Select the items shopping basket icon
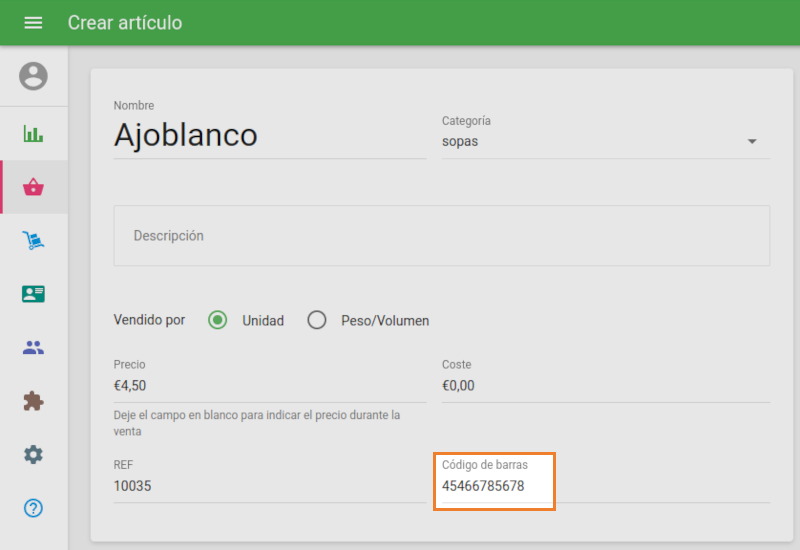800x550 pixels. (33, 187)
